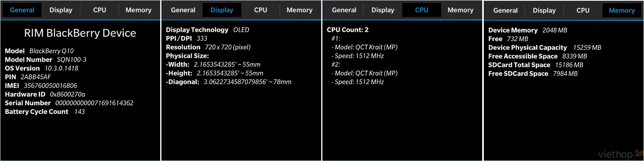Open Memory tab on the RIM BlackBerry Device screen
644x161 pixels.
(138, 10)
